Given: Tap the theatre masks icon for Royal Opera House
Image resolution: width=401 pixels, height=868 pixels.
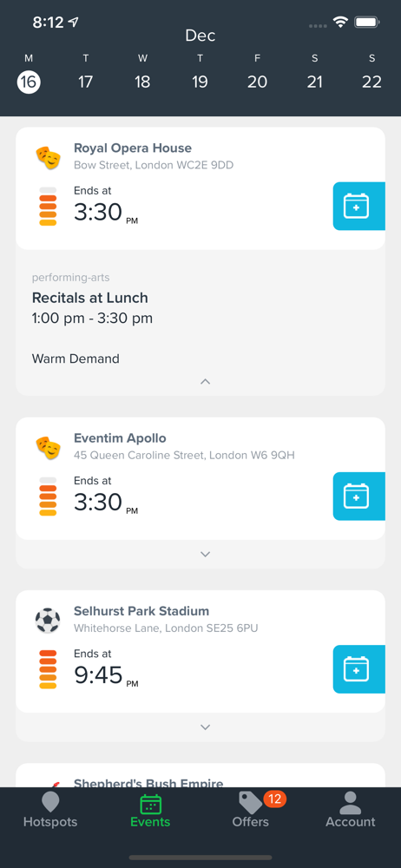Looking at the screenshot, I should pyautogui.click(x=49, y=157).
